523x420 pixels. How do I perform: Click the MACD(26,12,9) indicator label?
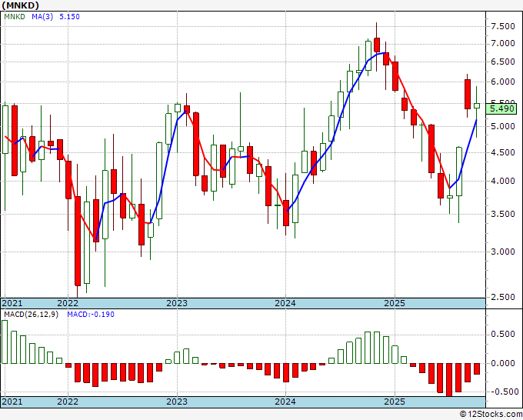point(31,315)
